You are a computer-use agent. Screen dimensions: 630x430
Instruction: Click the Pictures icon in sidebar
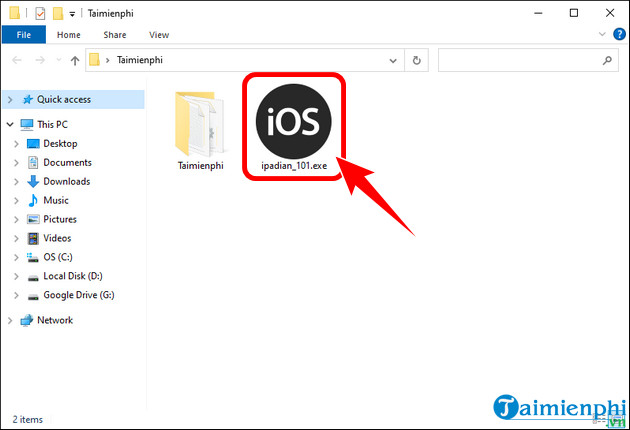point(33,219)
